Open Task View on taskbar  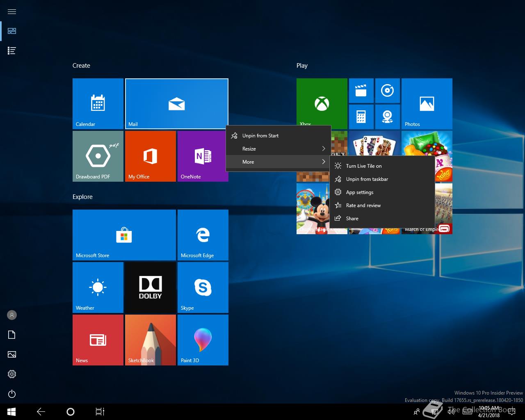tap(100, 412)
